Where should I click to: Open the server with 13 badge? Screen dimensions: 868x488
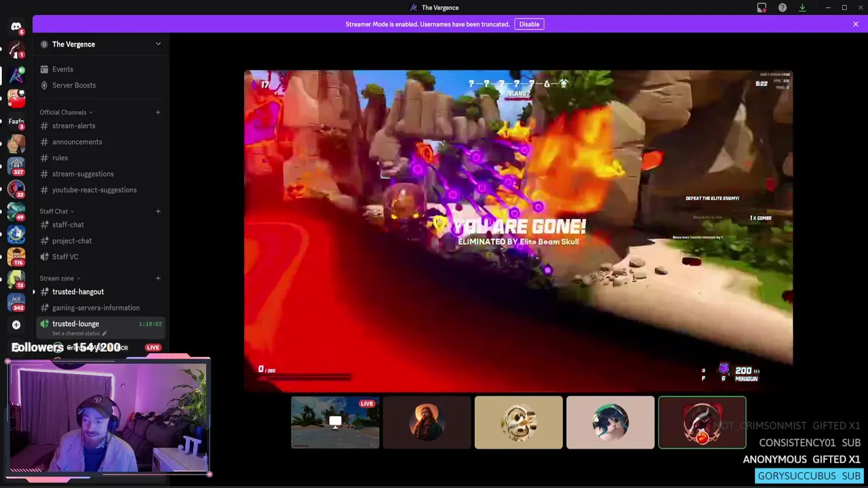(16, 280)
